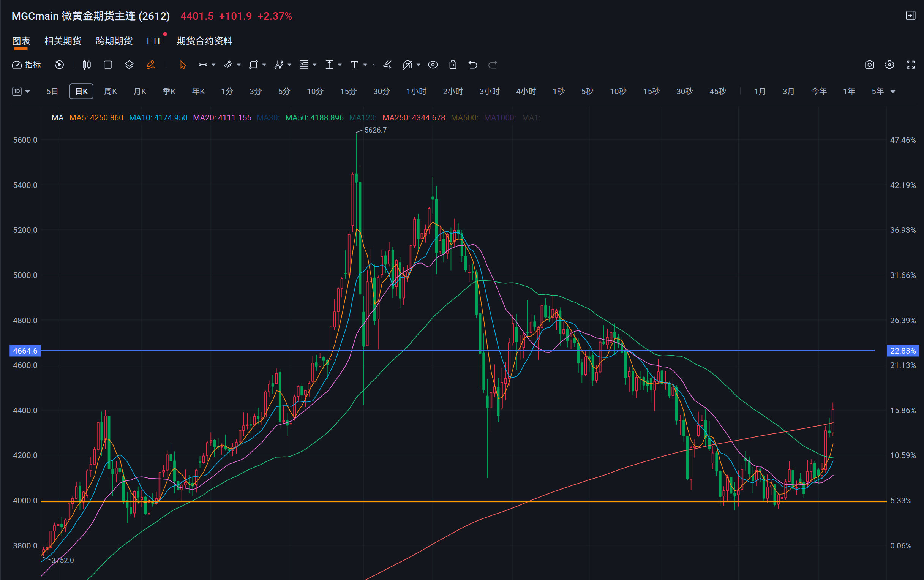Select the 15分 minute period

tap(348, 91)
